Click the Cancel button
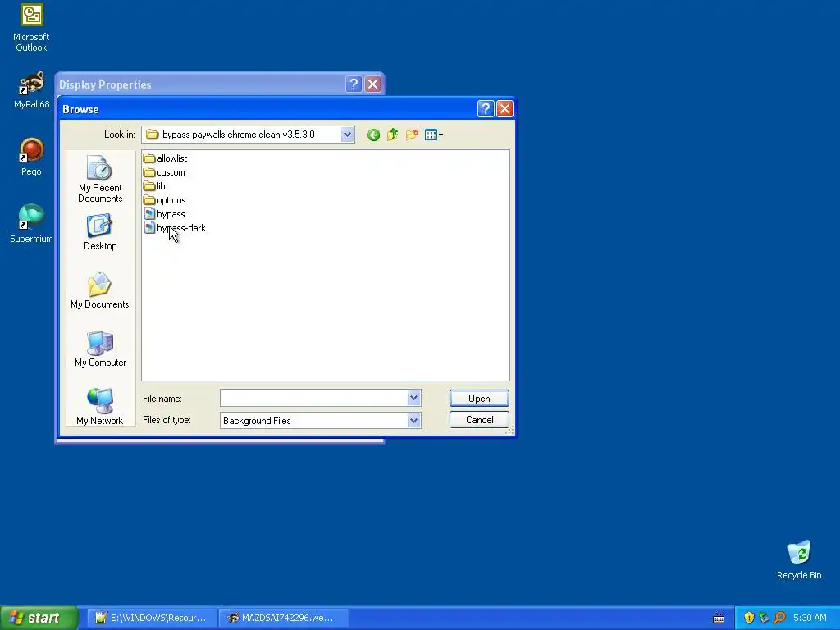 (x=479, y=420)
